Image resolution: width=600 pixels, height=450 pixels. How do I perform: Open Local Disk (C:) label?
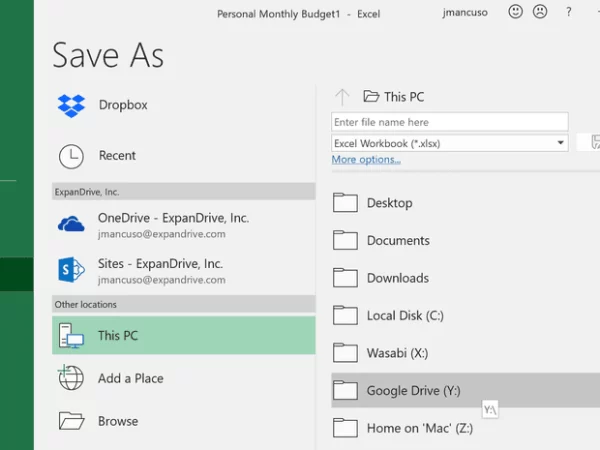point(405,315)
